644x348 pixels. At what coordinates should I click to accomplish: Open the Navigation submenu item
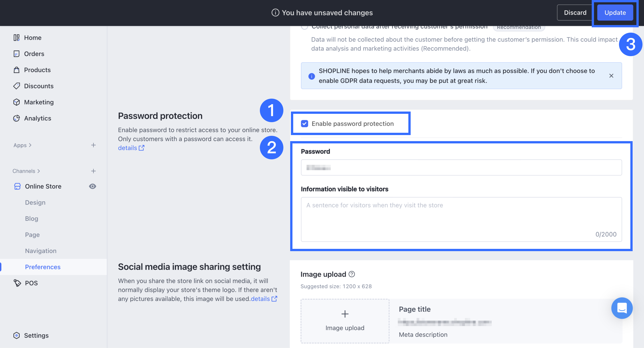click(x=41, y=251)
